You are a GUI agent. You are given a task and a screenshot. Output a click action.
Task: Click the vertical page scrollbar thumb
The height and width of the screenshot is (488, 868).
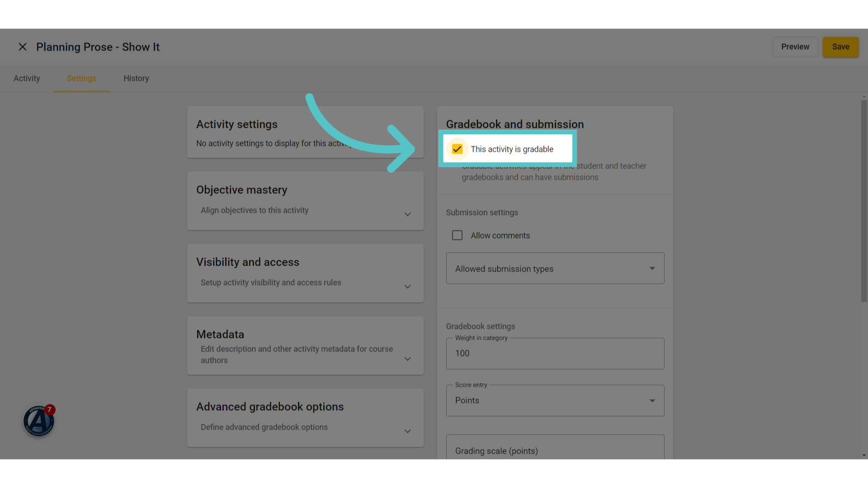coord(864,201)
